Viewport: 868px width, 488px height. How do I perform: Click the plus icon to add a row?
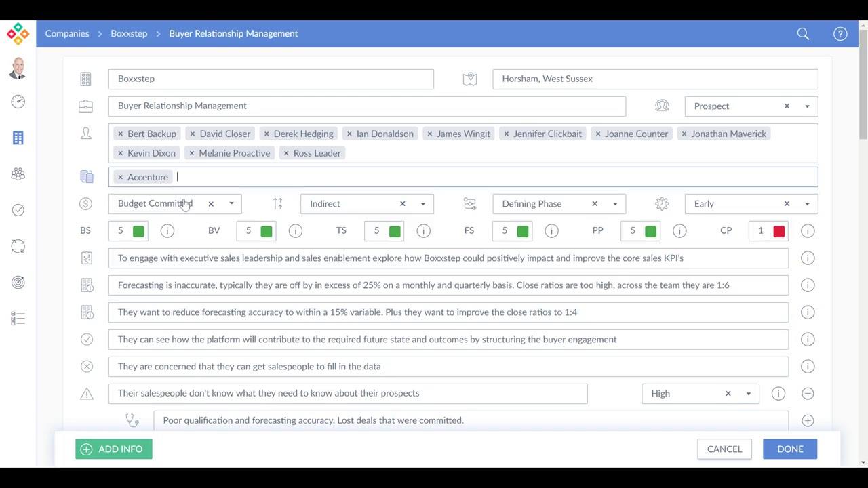click(x=807, y=421)
